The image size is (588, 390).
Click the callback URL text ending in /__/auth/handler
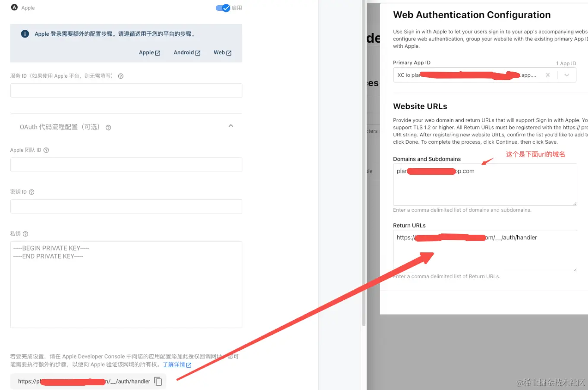tap(84, 381)
